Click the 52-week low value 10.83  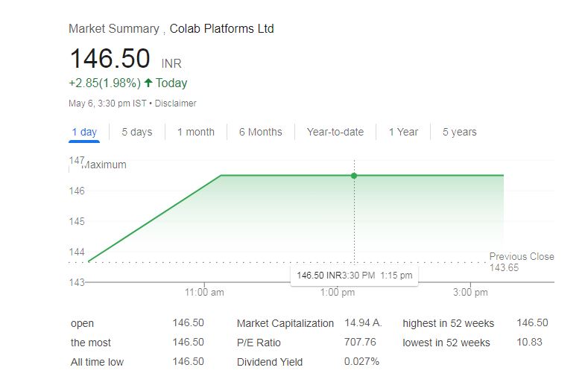coord(530,342)
